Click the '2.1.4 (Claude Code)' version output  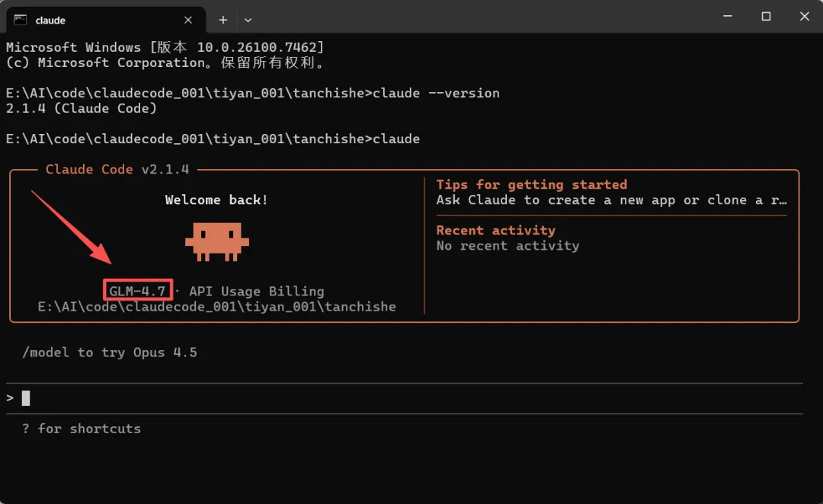tap(82, 109)
